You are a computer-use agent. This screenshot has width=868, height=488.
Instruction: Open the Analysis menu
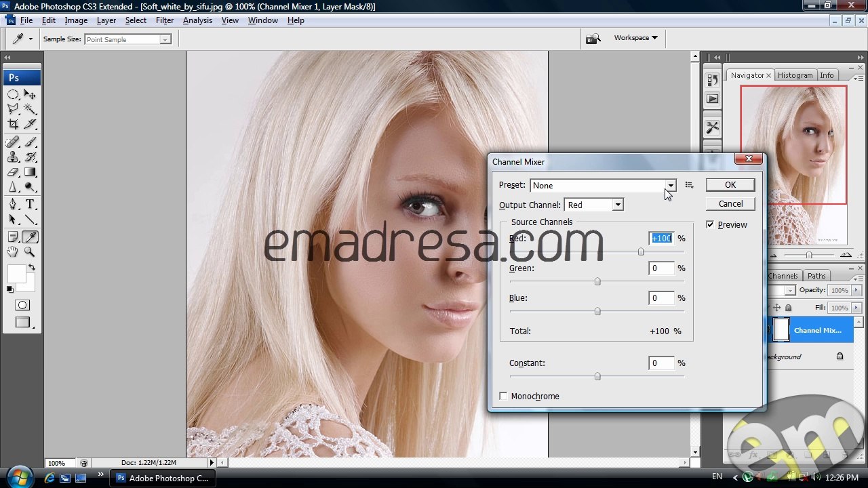[x=197, y=20]
